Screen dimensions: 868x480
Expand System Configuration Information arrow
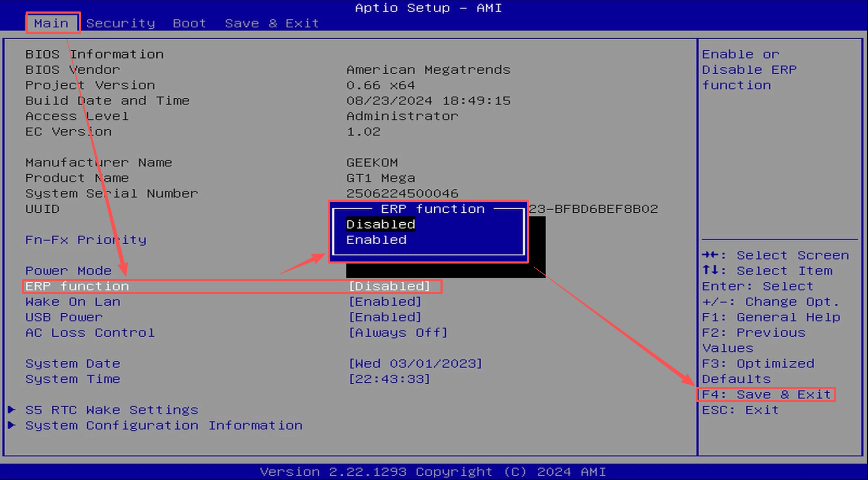(11, 426)
